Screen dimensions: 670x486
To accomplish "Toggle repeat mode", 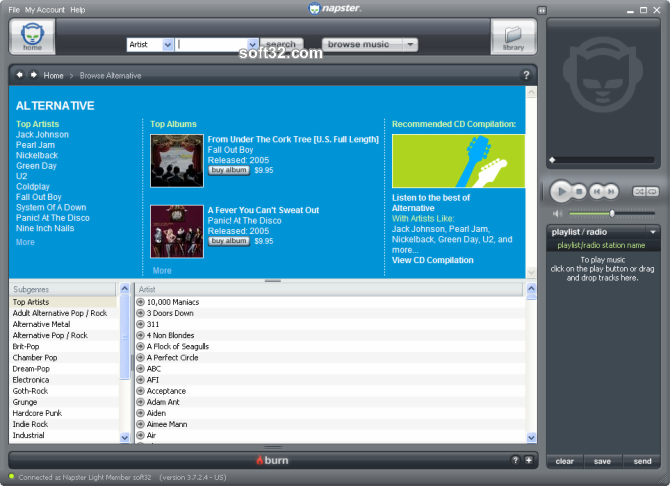I will pos(652,191).
